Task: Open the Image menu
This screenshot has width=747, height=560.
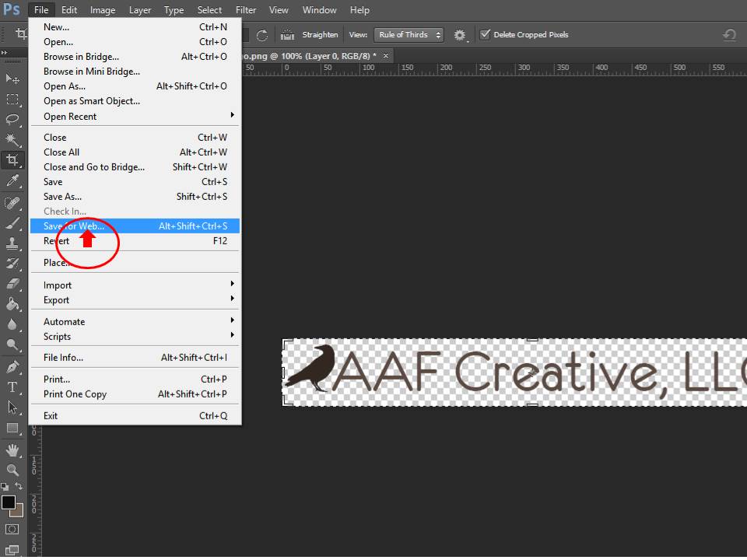Action: tap(103, 10)
